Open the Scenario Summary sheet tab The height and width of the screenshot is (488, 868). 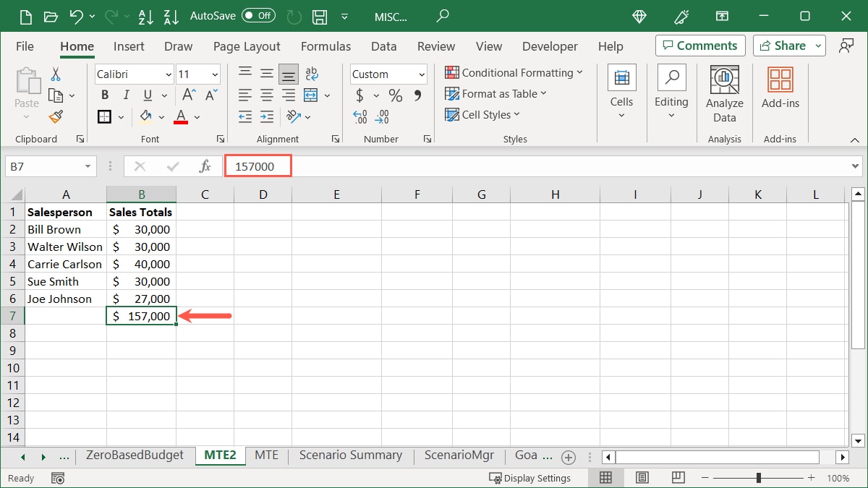point(350,455)
